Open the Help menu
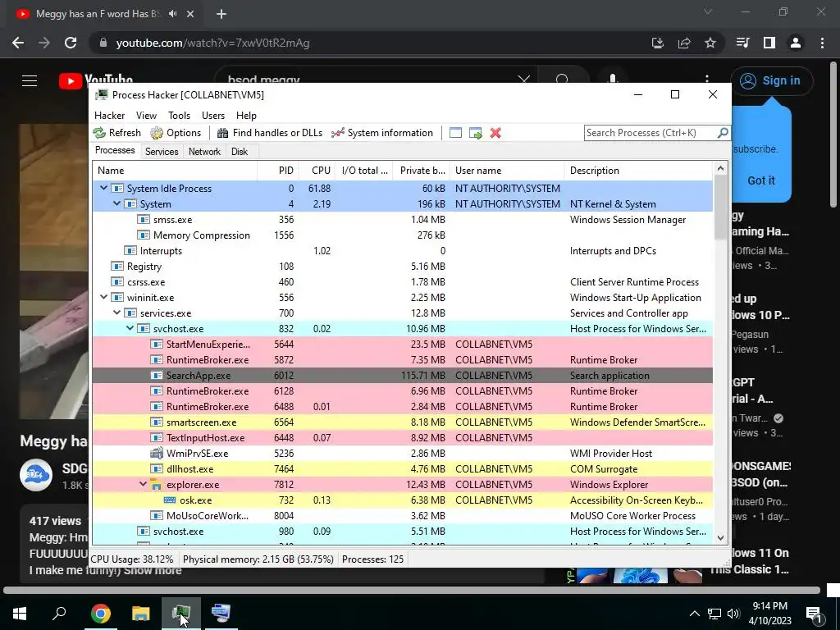Image resolution: width=840 pixels, height=630 pixels. point(246,115)
